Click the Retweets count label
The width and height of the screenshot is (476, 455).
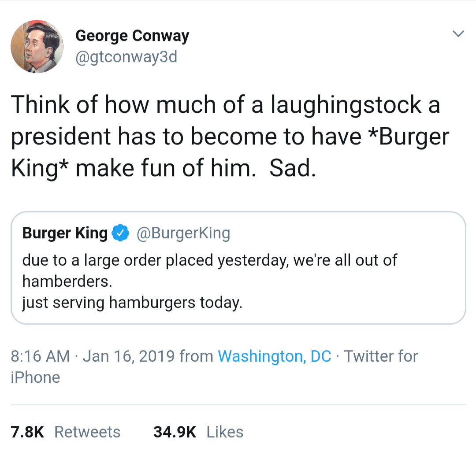click(x=87, y=432)
